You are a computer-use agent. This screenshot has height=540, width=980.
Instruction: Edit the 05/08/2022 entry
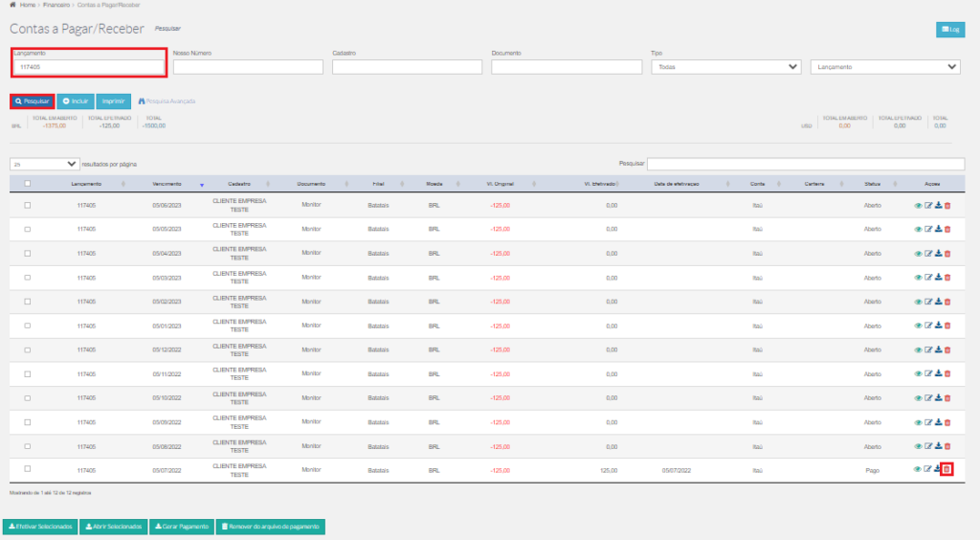928,446
